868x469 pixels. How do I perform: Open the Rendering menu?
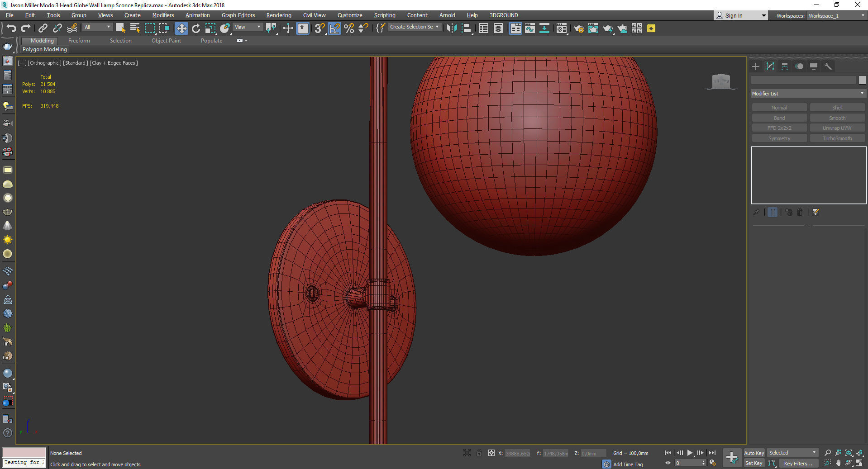279,15
